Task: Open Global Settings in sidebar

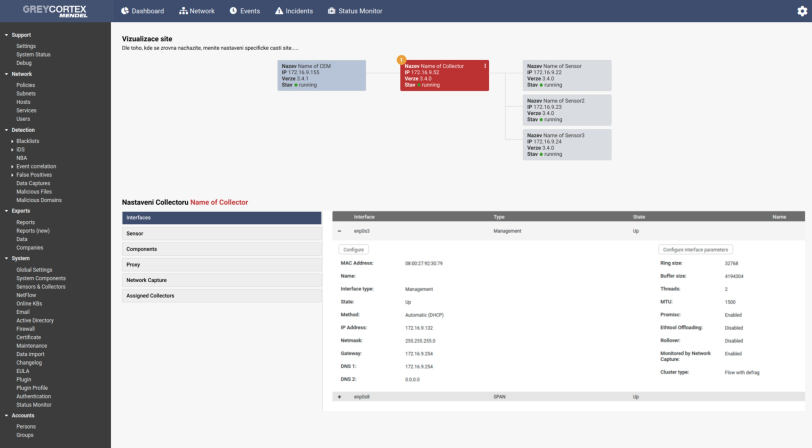Action: pyautogui.click(x=34, y=270)
